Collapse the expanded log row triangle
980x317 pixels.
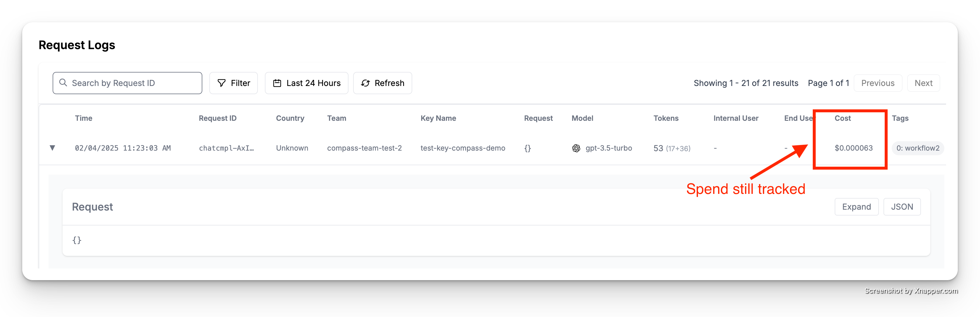pos(53,148)
